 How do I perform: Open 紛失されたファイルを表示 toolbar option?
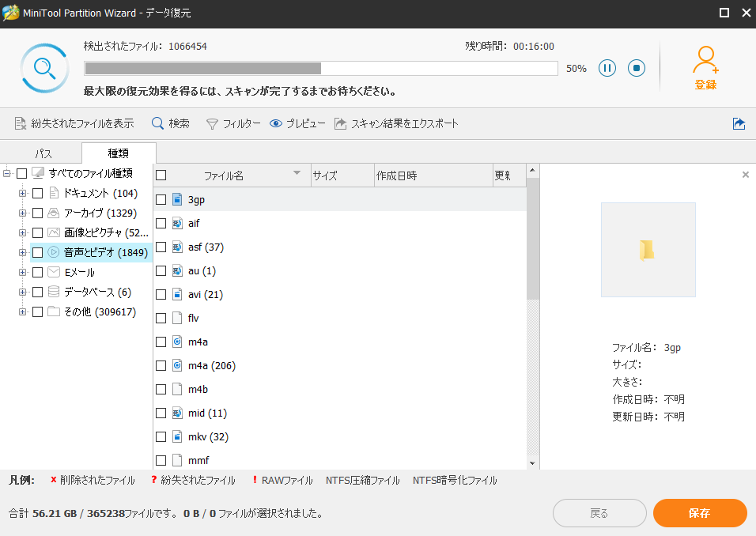(74, 123)
